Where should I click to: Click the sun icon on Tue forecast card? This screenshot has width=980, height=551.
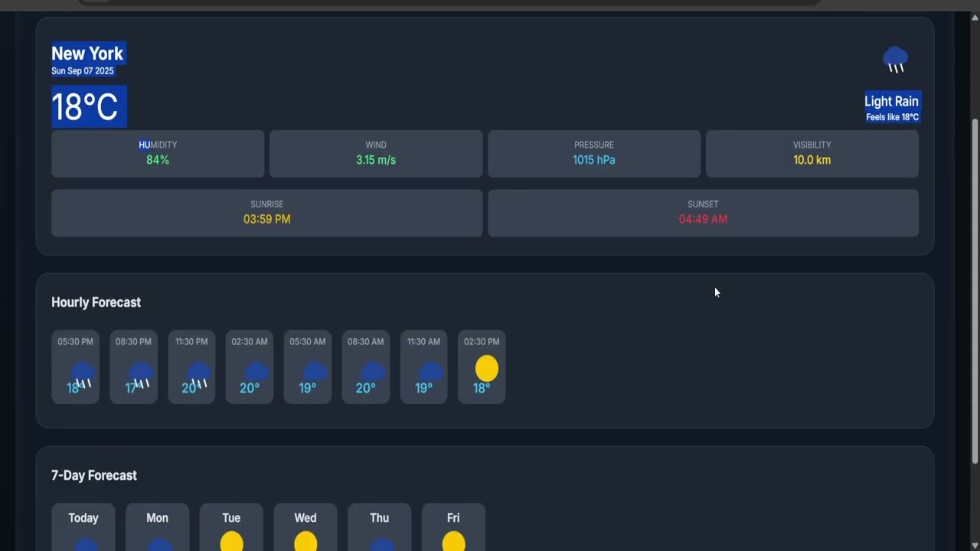point(232,541)
